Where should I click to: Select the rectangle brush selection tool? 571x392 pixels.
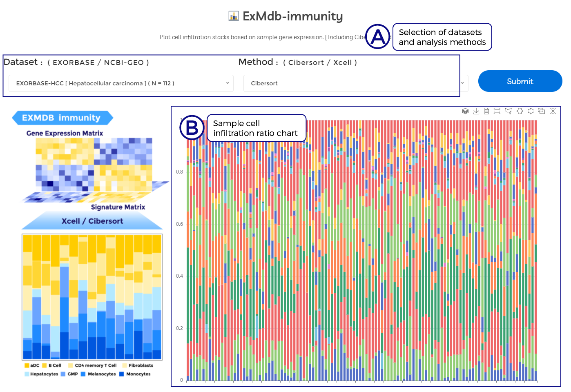[497, 111]
